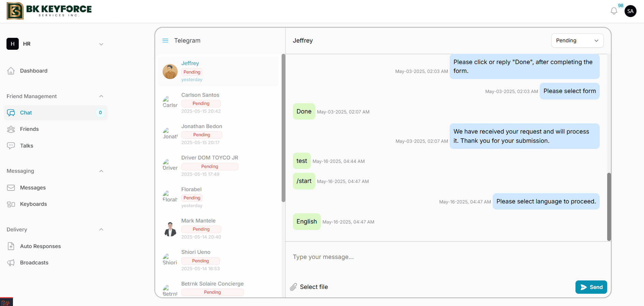Click the Telegram hamburger menu icon
The height and width of the screenshot is (306, 644).
click(165, 41)
